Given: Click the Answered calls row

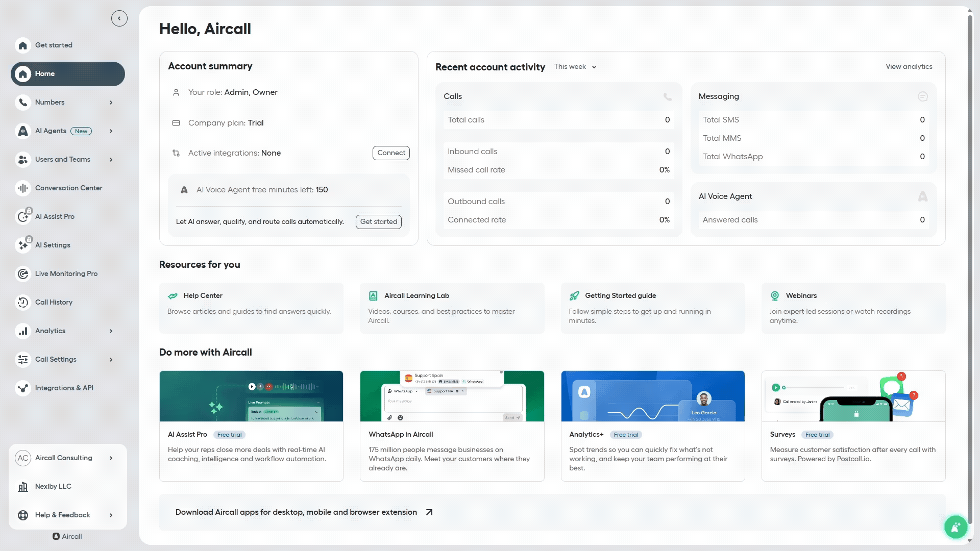Looking at the screenshot, I should tap(814, 220).
